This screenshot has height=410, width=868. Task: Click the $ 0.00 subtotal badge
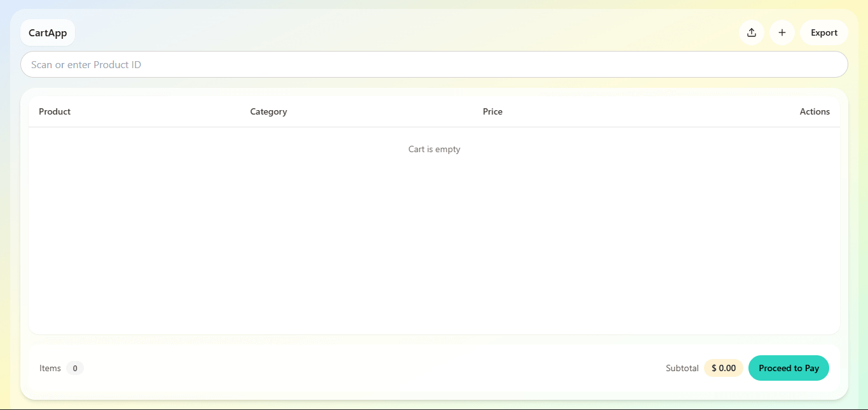(x=723, y=368)
